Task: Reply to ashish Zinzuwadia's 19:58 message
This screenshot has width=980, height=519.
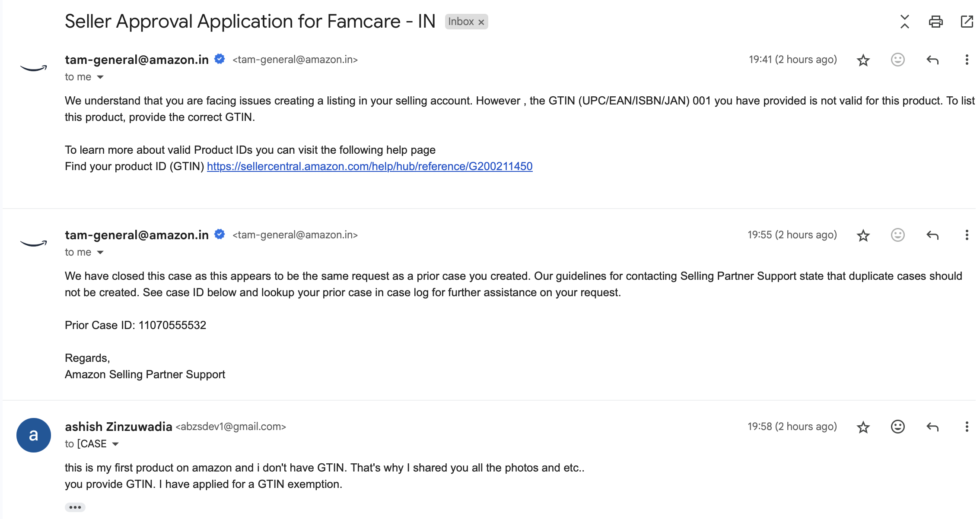Action: [932, 427]
